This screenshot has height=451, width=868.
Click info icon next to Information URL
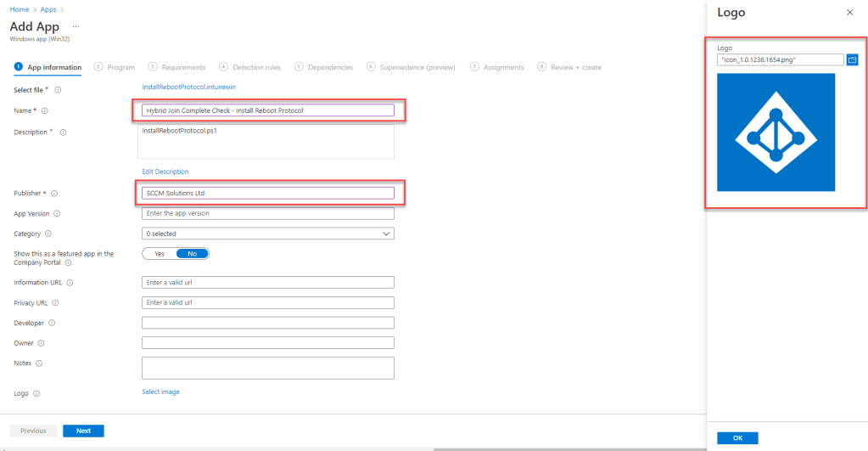70,283
